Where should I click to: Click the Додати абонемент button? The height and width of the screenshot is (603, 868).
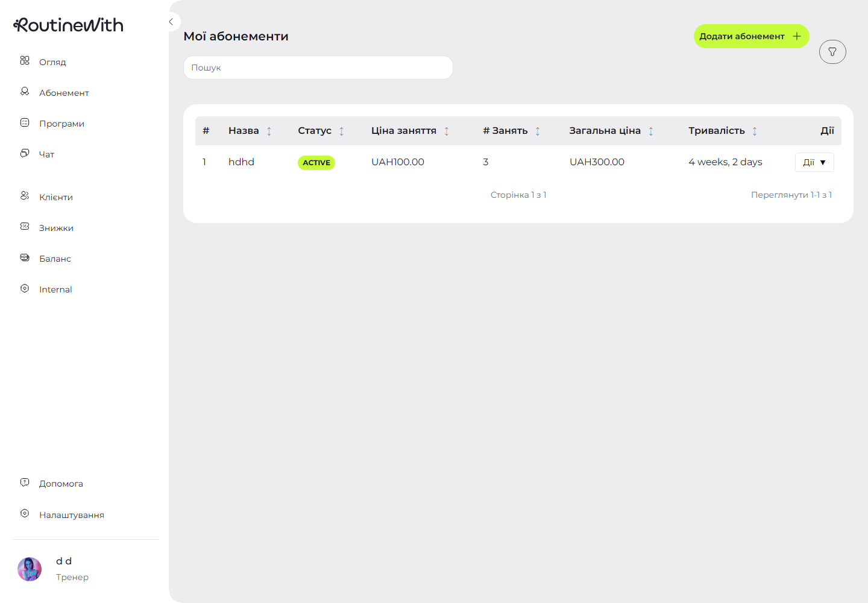pos(751,36)
